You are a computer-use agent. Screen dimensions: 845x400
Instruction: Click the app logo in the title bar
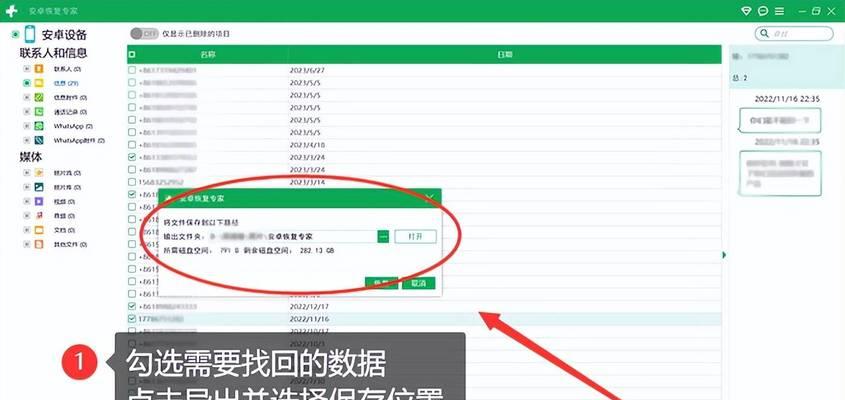11,11
